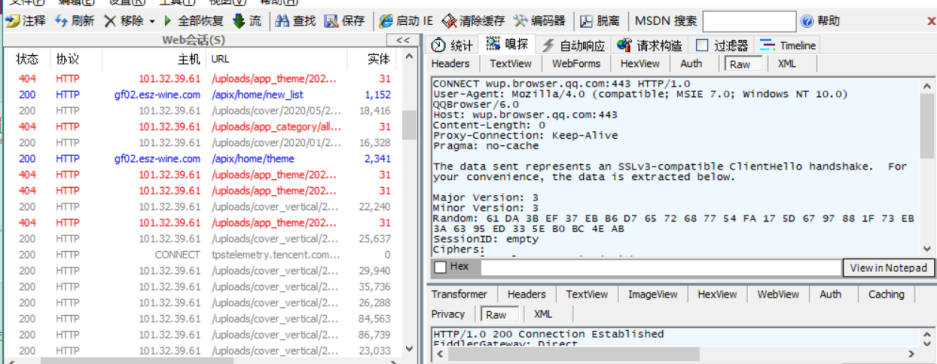Image resolution: width=937 pixels, height=364 pixels.
Task: Select session /apix/home/new_list
Action: pyautogui.click(x=201, y=94)
